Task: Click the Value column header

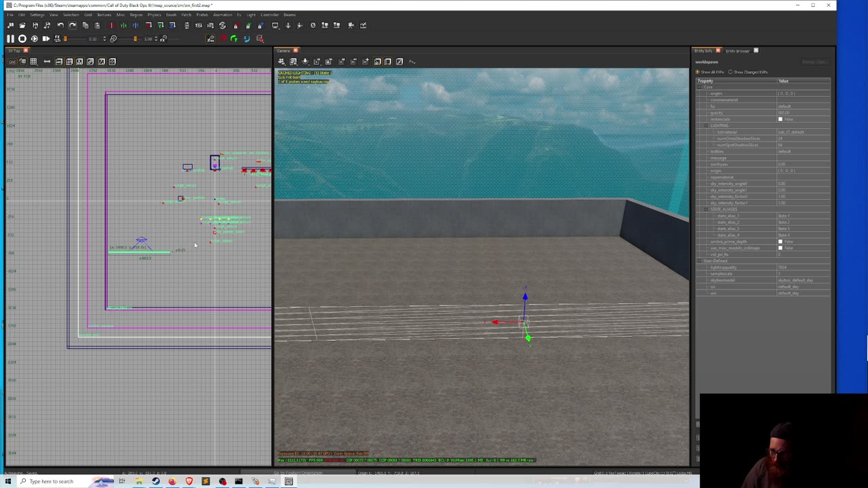Action: point(804,81)
